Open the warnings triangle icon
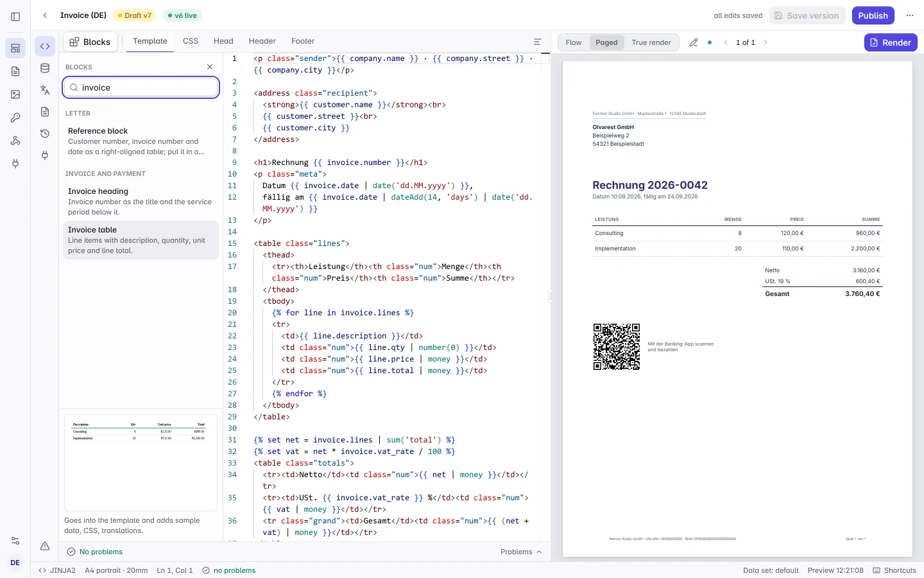924x578 pixels. point(45,546)
